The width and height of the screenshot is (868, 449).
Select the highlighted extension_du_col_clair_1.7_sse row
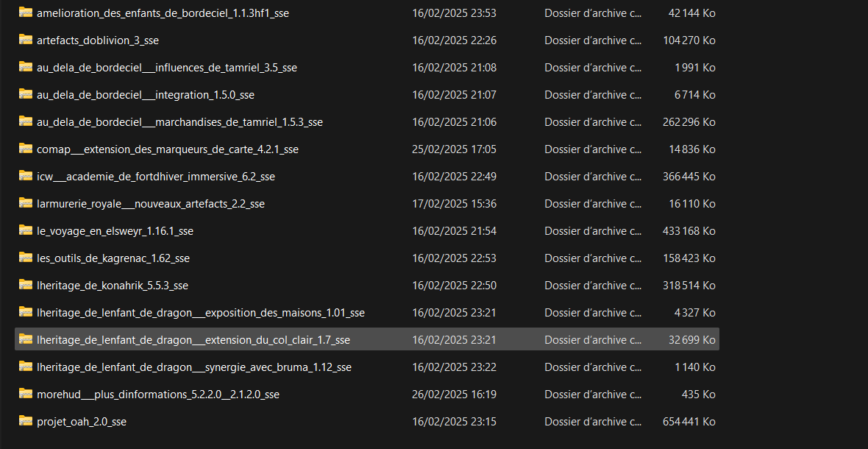(x=367, y=339)
